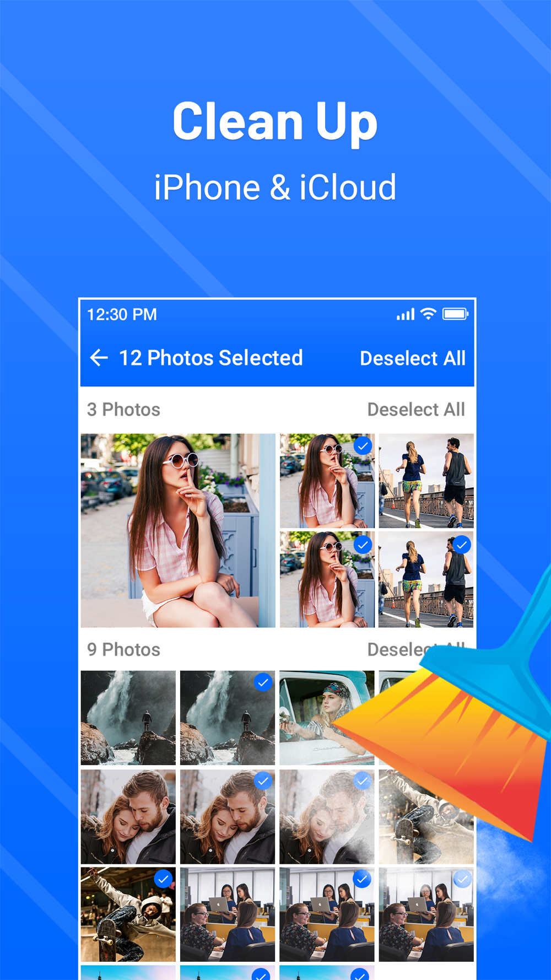Viewport: 551px width, 980px height.
Task: Uncheck the colorful skateboarder photo in bottom row
Action: coord(164,879)
